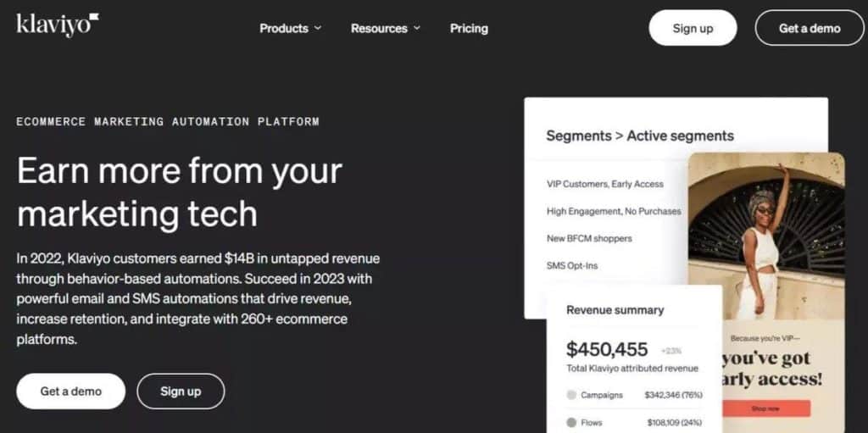This screenshot has height=433, width=868.
Task: Go to the Pricing page
Action: click(x=469, y=28)
